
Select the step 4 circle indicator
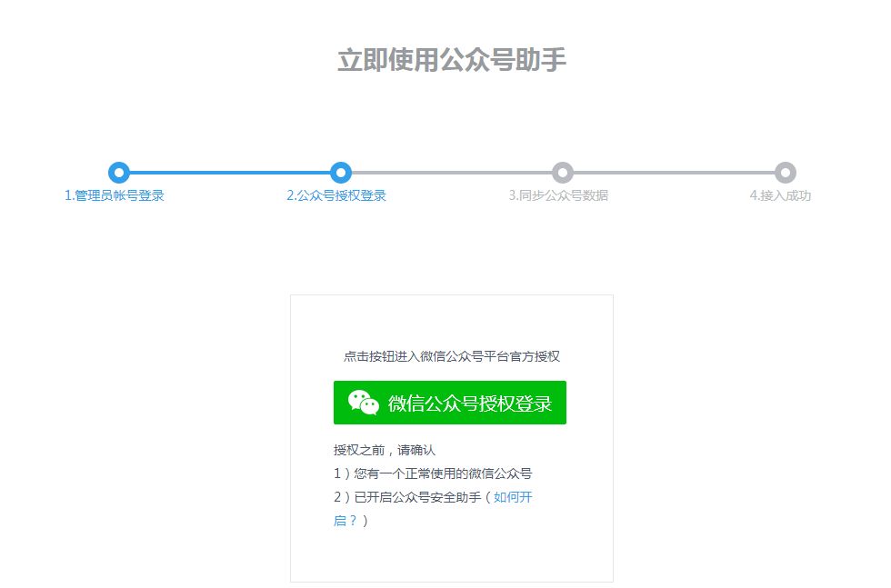coord(786,173)
